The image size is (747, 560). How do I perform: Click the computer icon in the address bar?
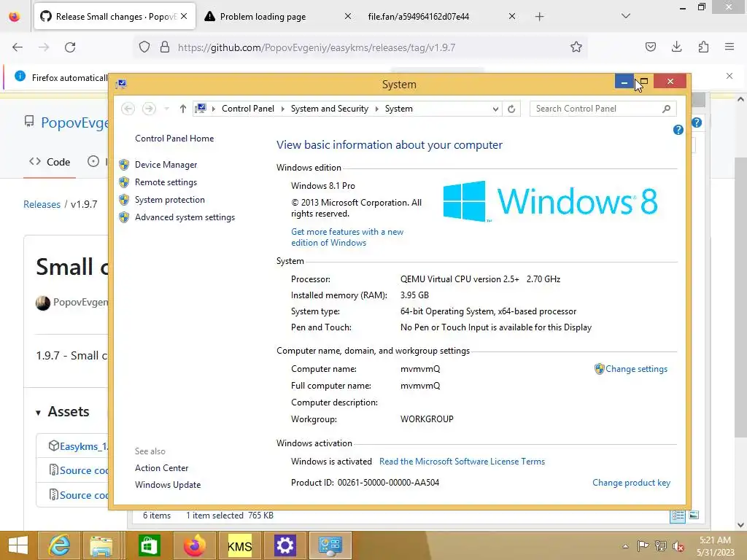[201, 109]
